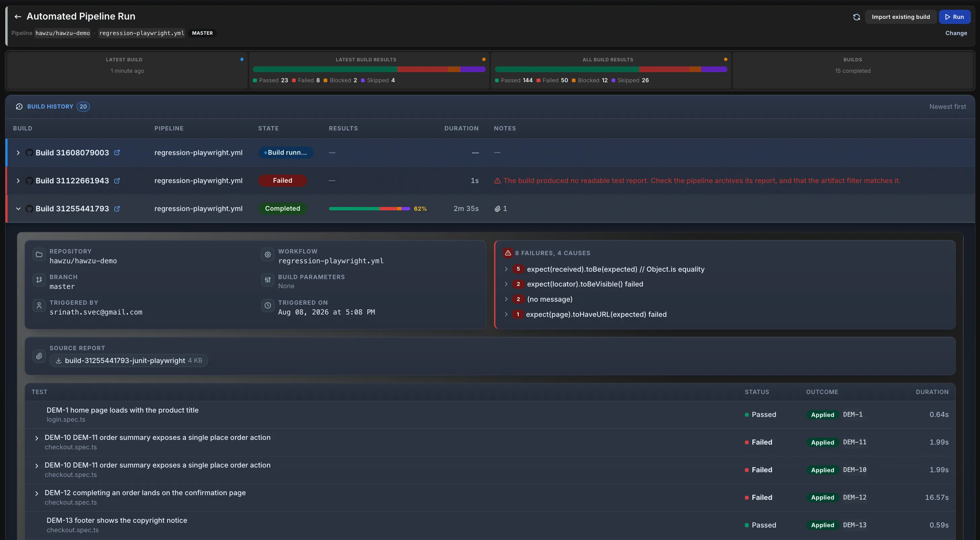Image resolution: width=980 pixels, height=540 pixels.
Task: Click the warning icon in the failed build note
Action: point(497,181)
